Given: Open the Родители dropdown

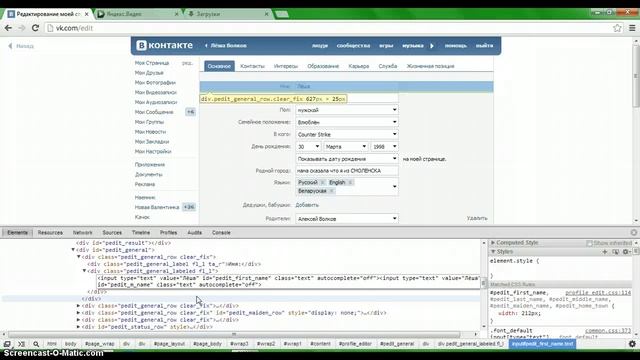Looking at the screenshot, I should coord(347,219).
